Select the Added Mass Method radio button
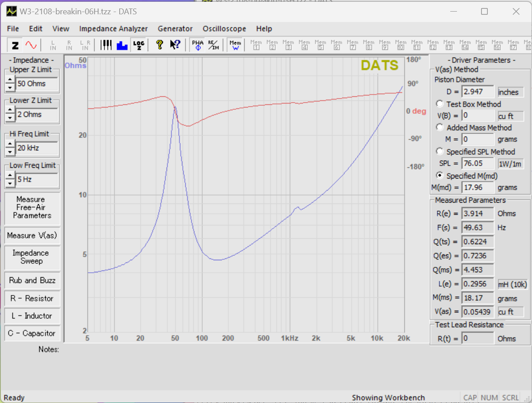The width and height of the screenshot is (532, 403). click(x=440, y=128)
